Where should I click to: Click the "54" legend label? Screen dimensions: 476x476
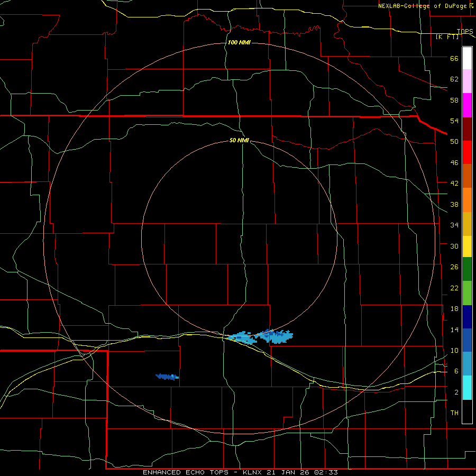click(x=454, y=121)
